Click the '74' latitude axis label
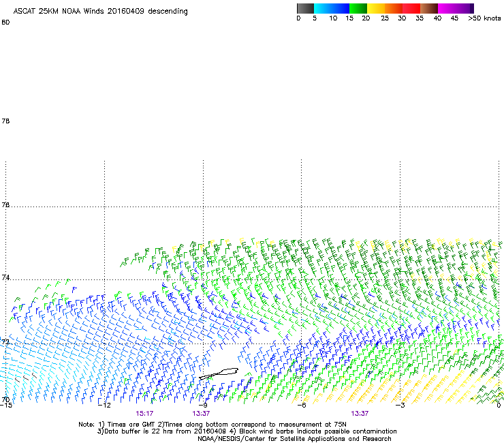The width and height of the screenshot is (504, 443). 5,277
